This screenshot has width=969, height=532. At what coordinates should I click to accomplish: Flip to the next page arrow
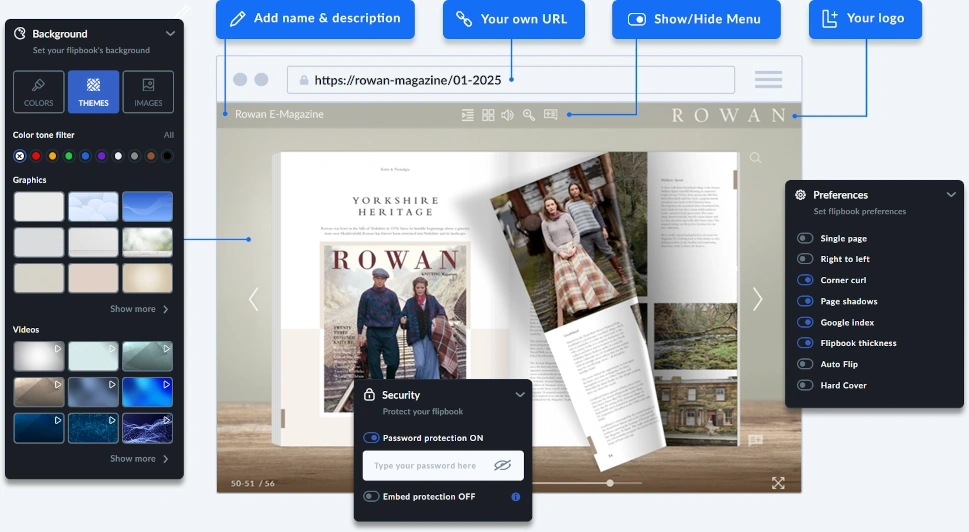757,299
